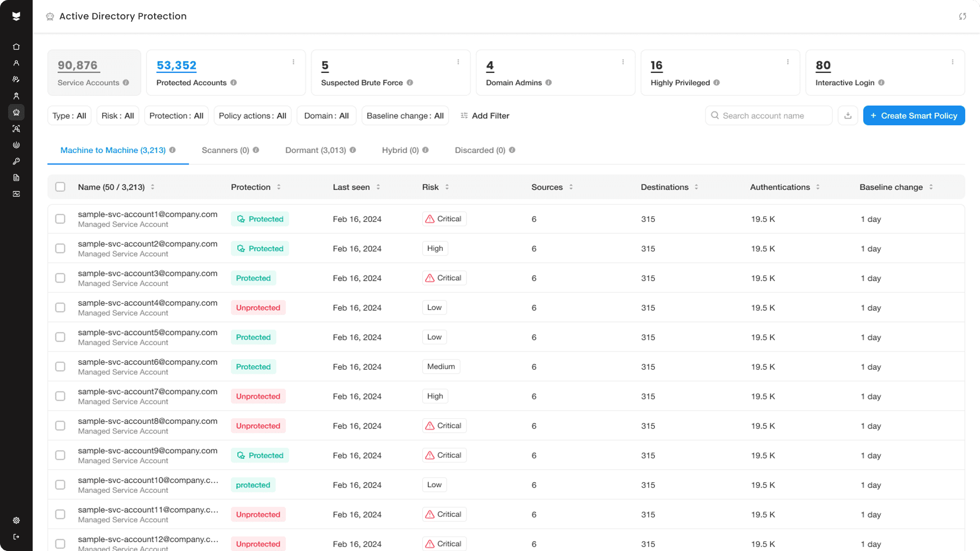Click the Create Smart Policy button
The height and width of the screenshot is (551, 980).
[x=914, y=116]
